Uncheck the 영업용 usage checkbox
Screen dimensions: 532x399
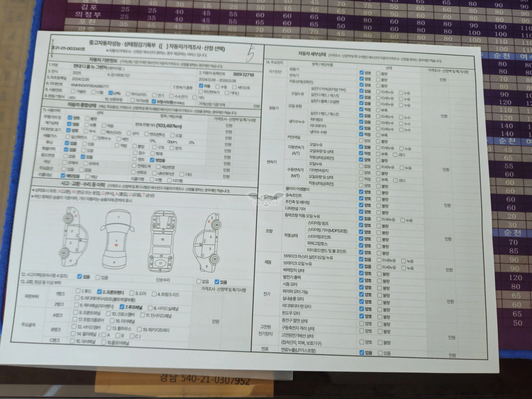click(152, 160)
